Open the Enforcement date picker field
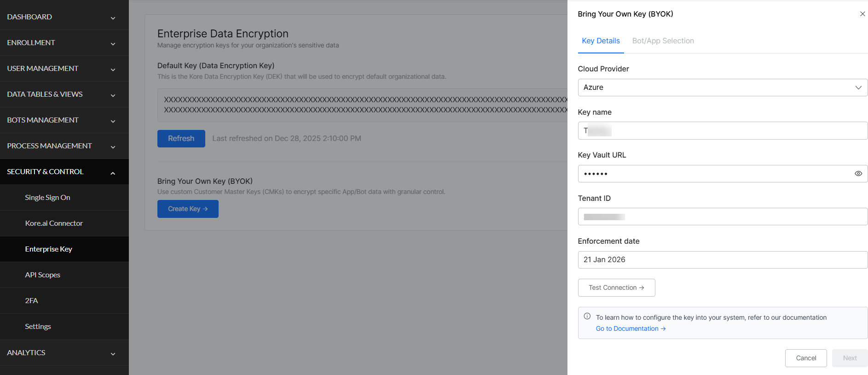Image resolution: width=868 pixels, height=375 pixels. click(x=723, y=260)
